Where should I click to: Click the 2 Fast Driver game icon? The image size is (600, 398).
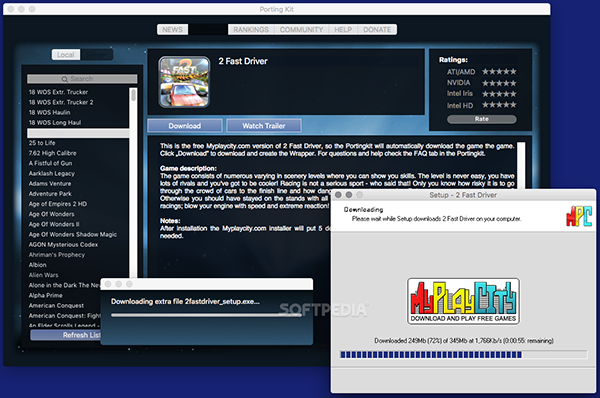tap(184, 82)
